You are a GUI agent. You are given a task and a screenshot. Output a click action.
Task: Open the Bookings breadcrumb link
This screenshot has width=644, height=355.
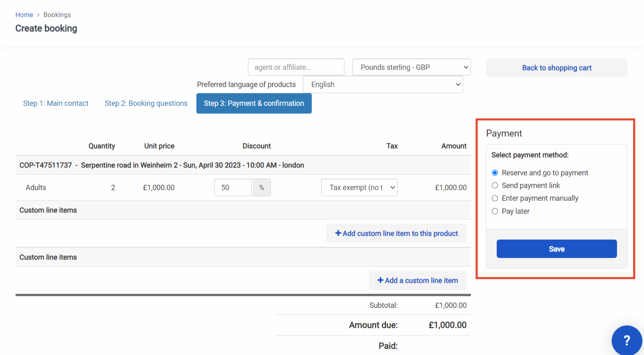coord(57,15)
